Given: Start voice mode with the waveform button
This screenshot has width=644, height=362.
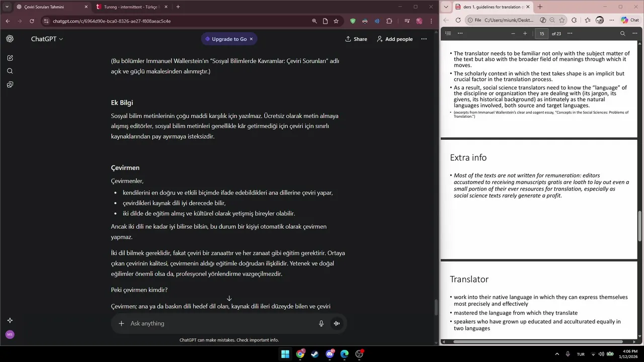Looking at the screenshot, I should tap(337, 323).
